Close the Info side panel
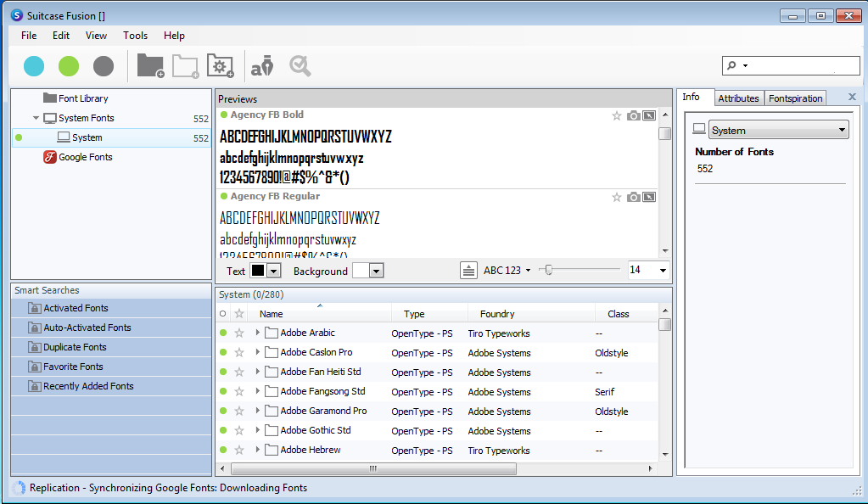This screenshot has width=868, height=504. click(x=852, y=97)
